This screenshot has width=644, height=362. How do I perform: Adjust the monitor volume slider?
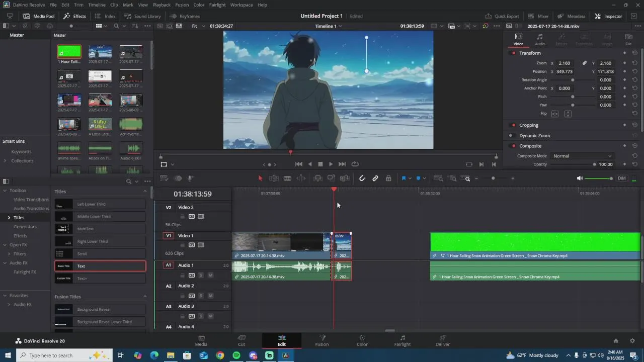click(x=599, y=178)
